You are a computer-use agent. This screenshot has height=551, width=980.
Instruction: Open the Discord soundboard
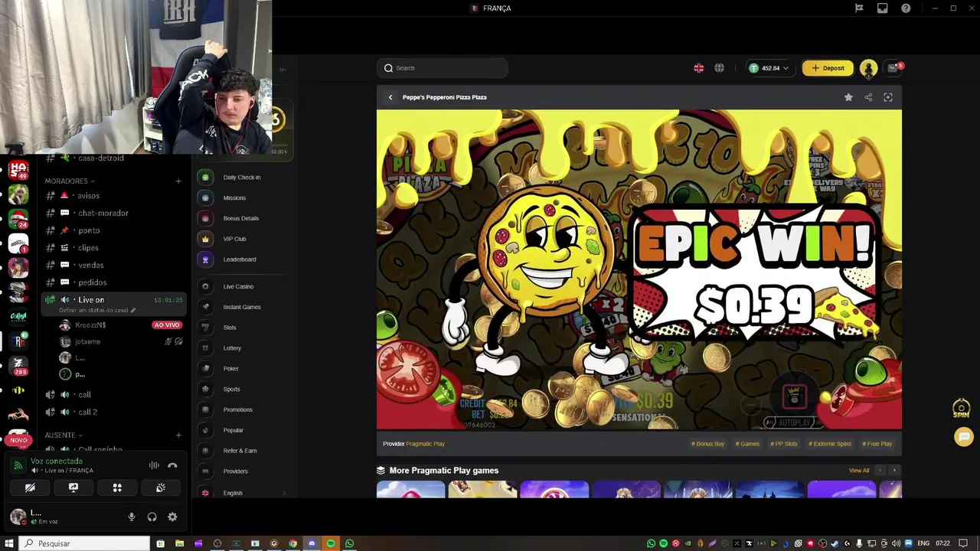point(161,487)
